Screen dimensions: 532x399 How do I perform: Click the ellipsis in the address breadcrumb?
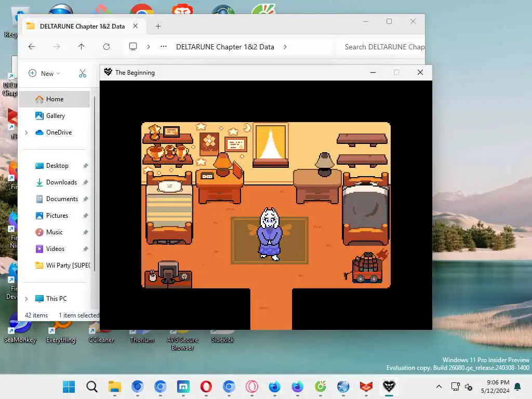pyautogui.click(x=164, y=46)
